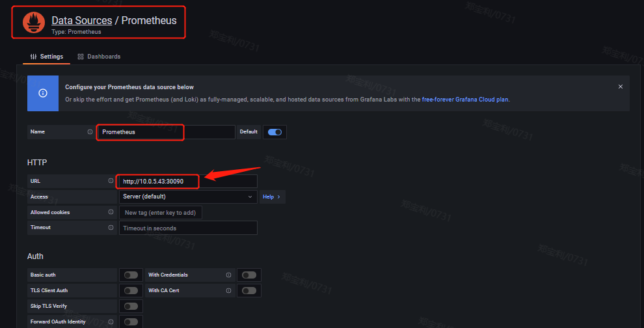Viewport: 644px width, 328px height.
Task: Click the Settings tab sliders icon
Action: pyautogui.click(x=33, y=57)
